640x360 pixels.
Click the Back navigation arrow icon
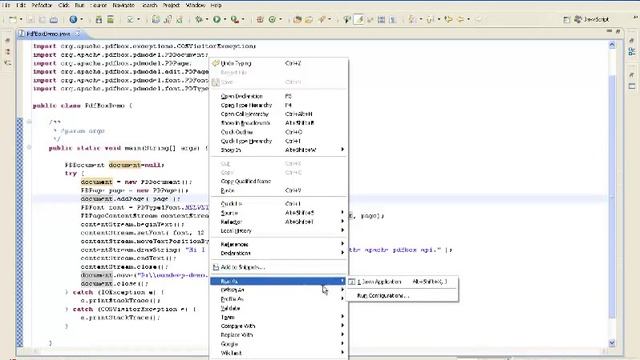(460, 19)
